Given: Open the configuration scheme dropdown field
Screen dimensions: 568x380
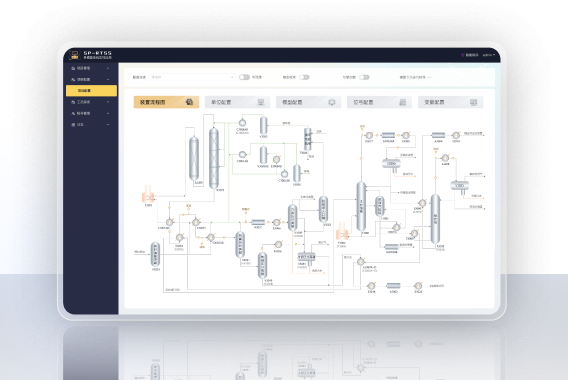Looking at the screenshot, I should click(x=192, y=77).
